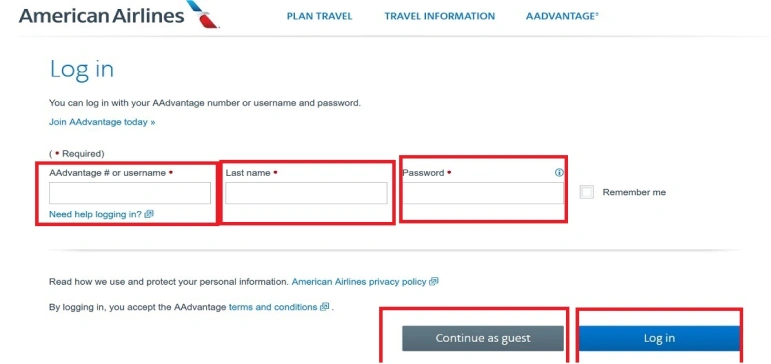
Task: Enable the Remember me checkbox
Action: (x=587, y=192)
